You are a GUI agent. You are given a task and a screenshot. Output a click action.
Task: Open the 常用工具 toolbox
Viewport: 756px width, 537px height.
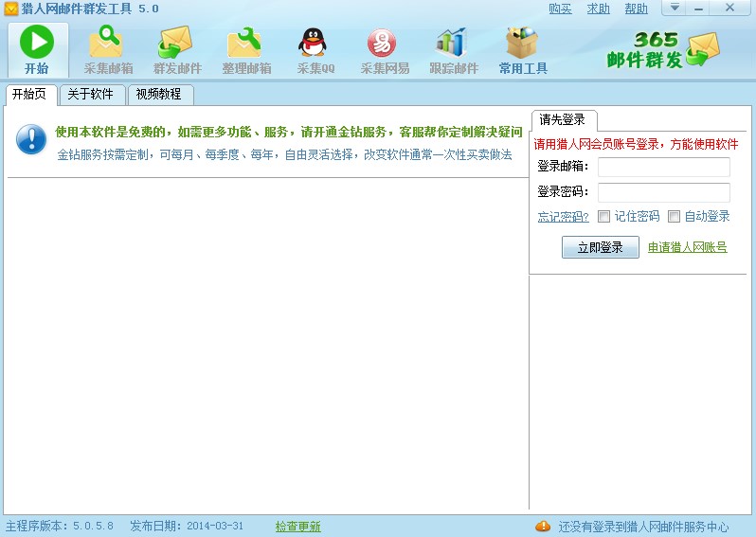(523, 50)
